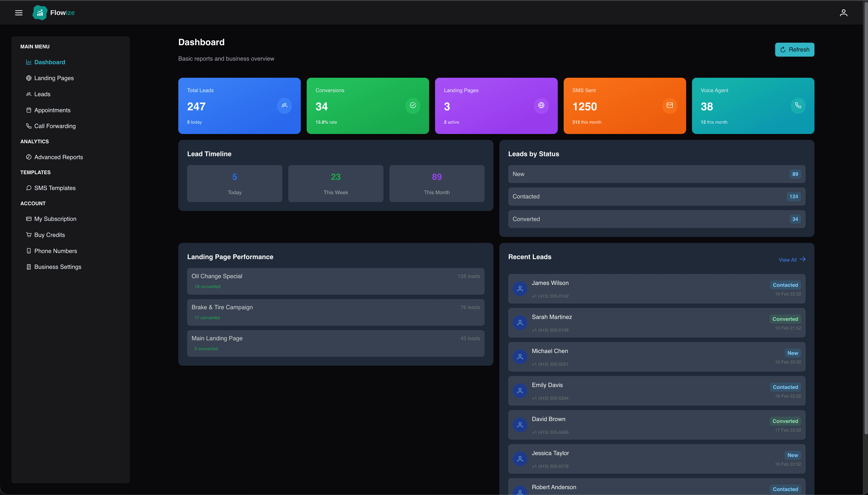Click the envelope icon on SMS Sent card
This screenshot has width=868, height=495.
click(669, 105)
